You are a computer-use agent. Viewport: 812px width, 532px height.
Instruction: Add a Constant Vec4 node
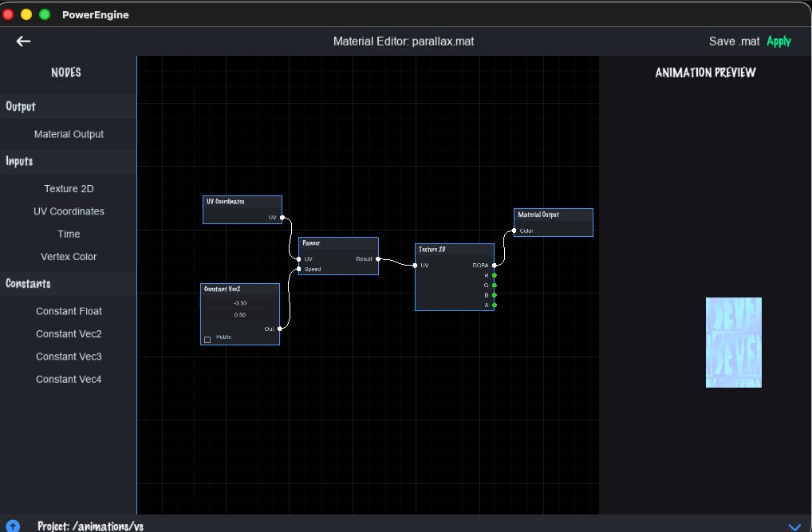tap(69, 379)
